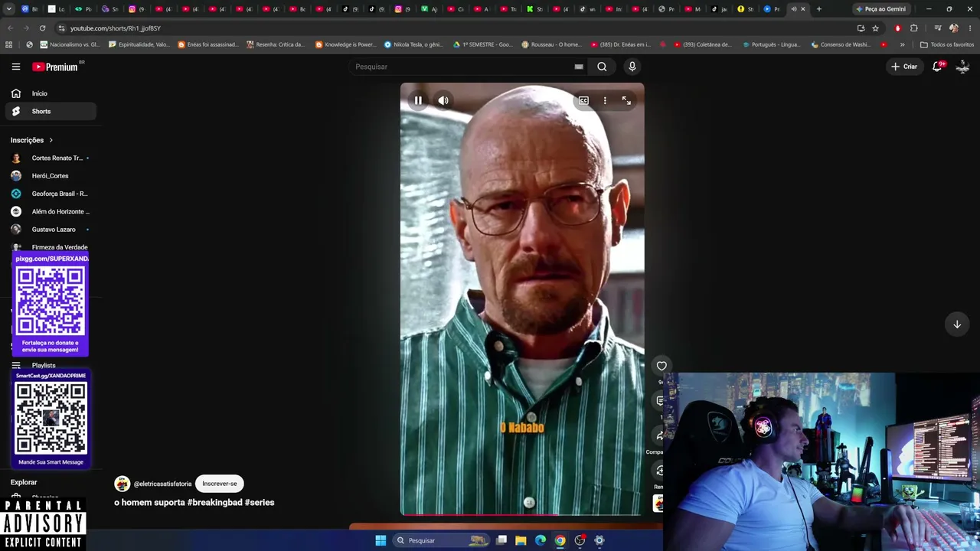Open a new browser tab
The width and height of the screenshot is (980, 551).
point(819,9)
